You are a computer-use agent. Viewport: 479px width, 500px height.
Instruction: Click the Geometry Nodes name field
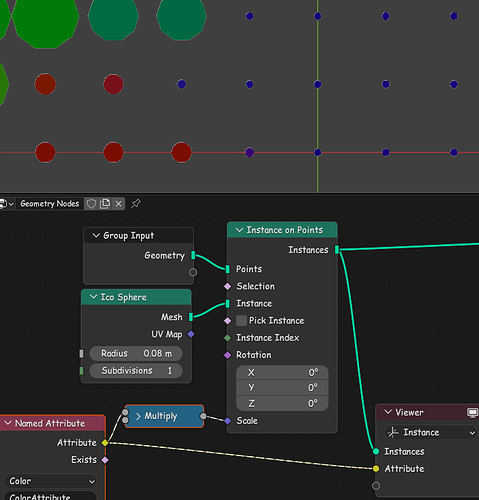click(x=50, y=204)
